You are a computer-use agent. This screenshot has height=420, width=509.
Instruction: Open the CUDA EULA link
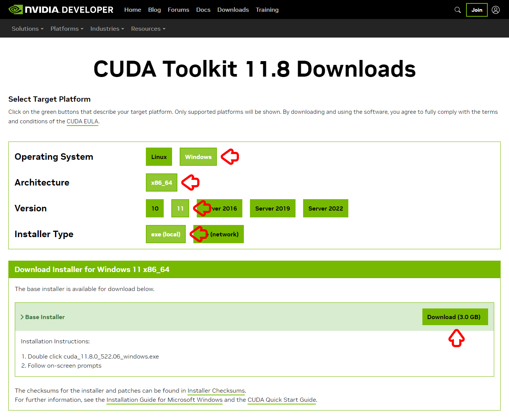(x=82, y=121)
